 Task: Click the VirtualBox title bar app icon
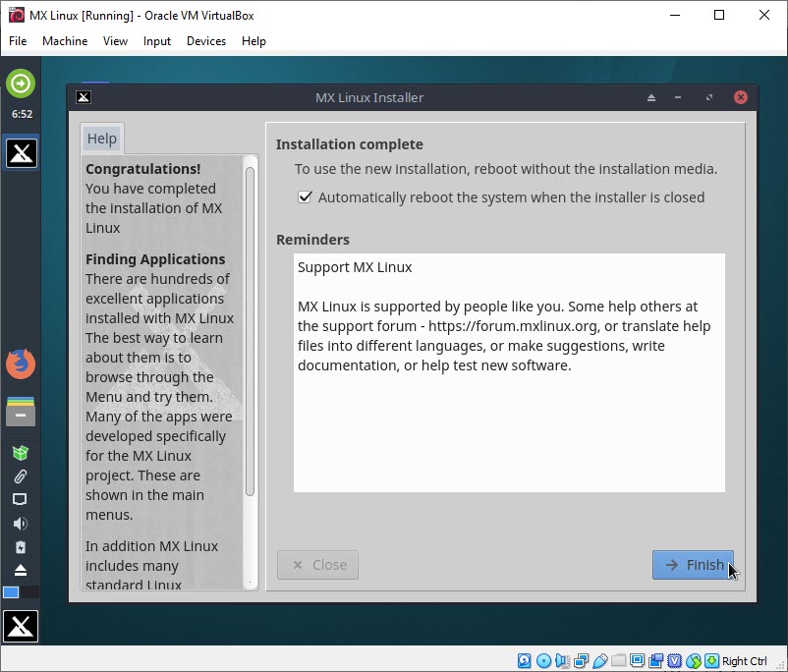(x=17, y=15)
